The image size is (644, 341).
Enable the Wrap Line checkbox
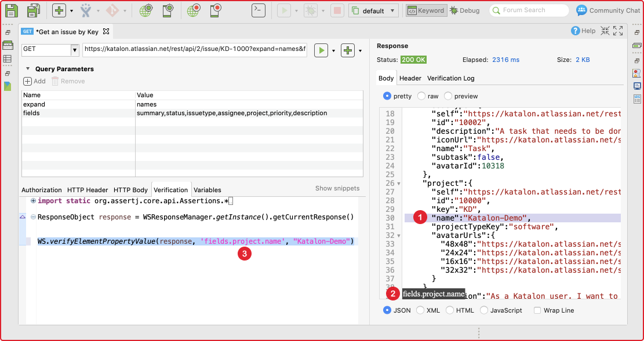(537, 310)
